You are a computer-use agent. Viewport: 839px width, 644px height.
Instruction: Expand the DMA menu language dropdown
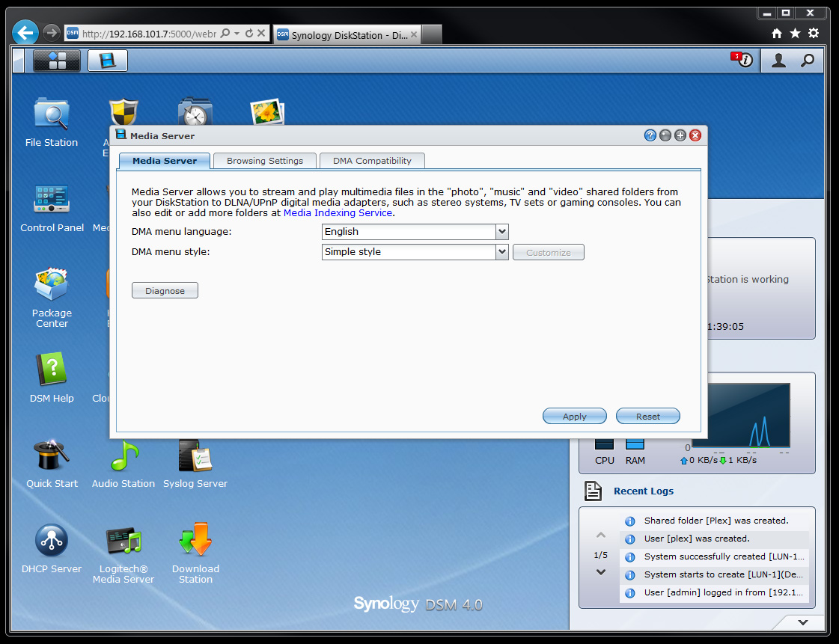click(x=502, y=232)
